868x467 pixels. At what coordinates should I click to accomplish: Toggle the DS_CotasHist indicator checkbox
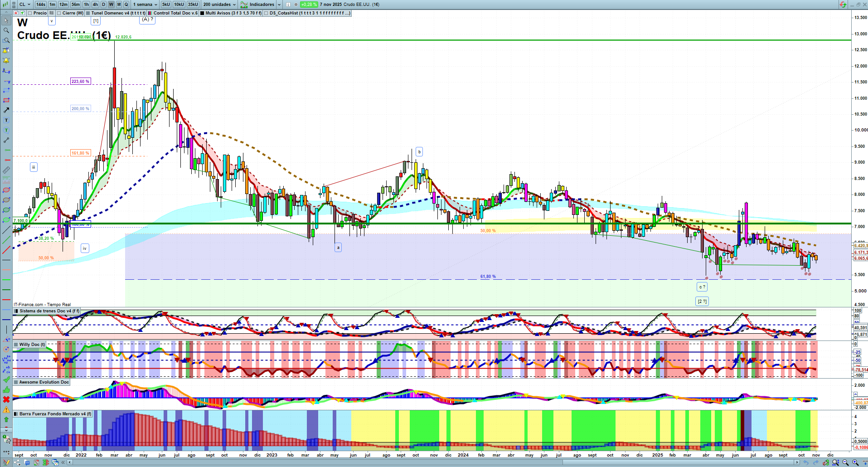coord(266,13)
